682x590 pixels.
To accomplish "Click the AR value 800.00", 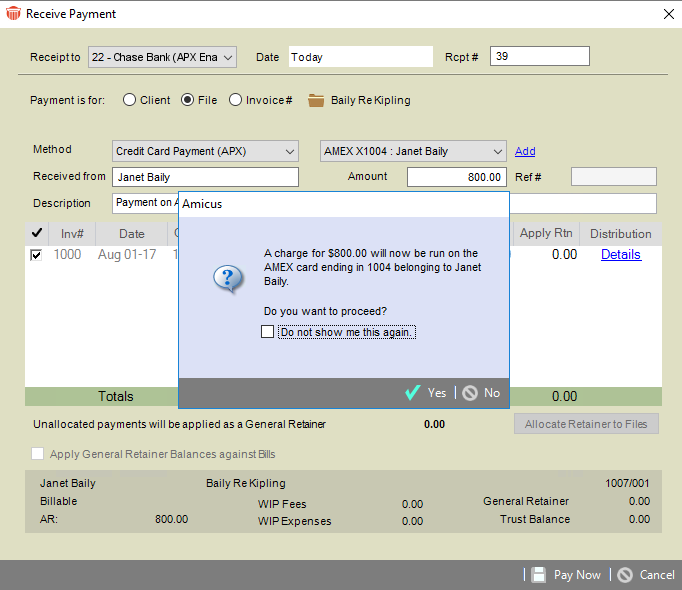I will [x=171, y=519].
